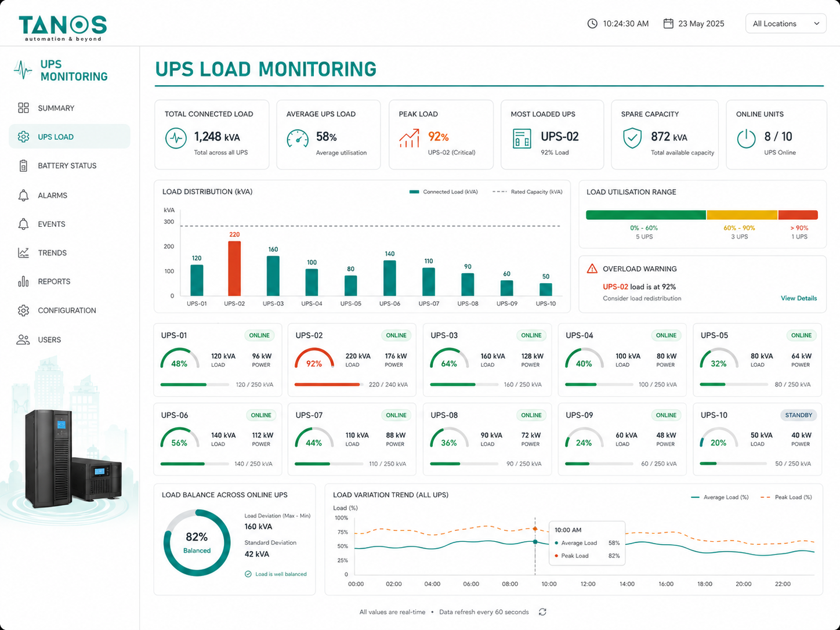Click the UPS-05 32% gauge
840x630 pixels.
coord(719,359)
